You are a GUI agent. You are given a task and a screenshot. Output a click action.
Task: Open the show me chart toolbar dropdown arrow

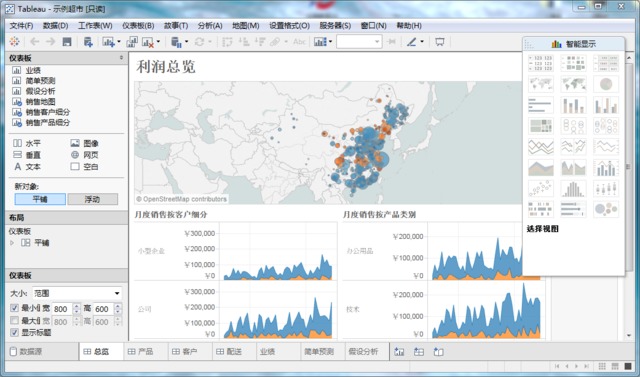coord(330,42)
